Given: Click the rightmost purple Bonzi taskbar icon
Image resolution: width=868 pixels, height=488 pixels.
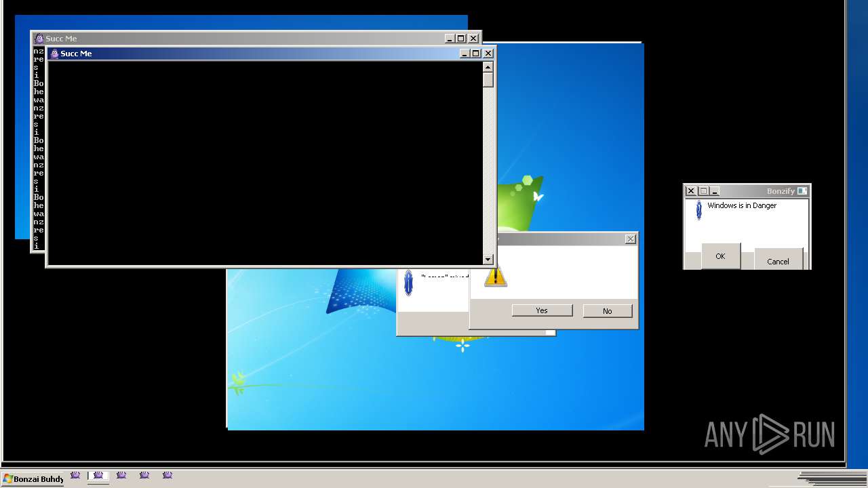Looking at the screenshot, I should point(167,475).
